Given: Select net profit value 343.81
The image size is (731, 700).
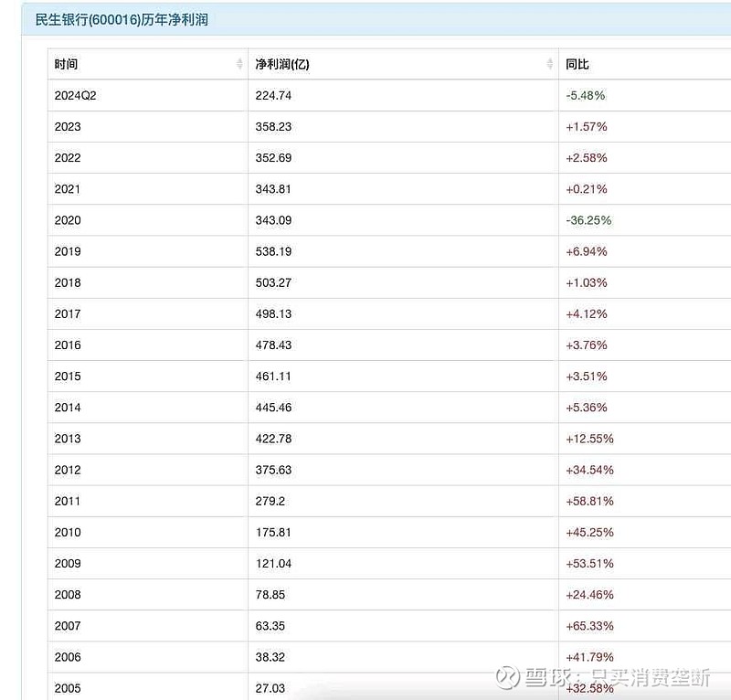Looking at the screenshot, I should click(273, 189).
